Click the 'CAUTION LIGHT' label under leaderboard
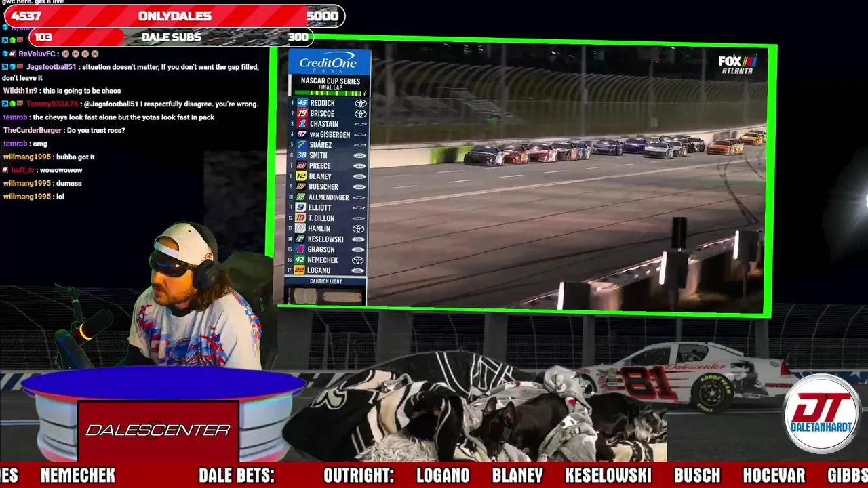868x488 pixels. [326, 281]
